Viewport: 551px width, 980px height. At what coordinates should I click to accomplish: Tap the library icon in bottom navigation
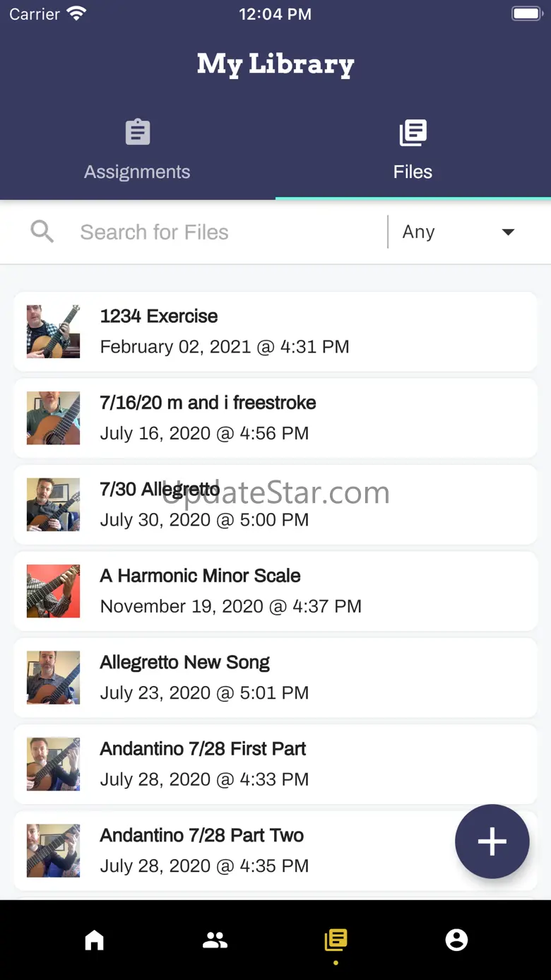[336, 940]
